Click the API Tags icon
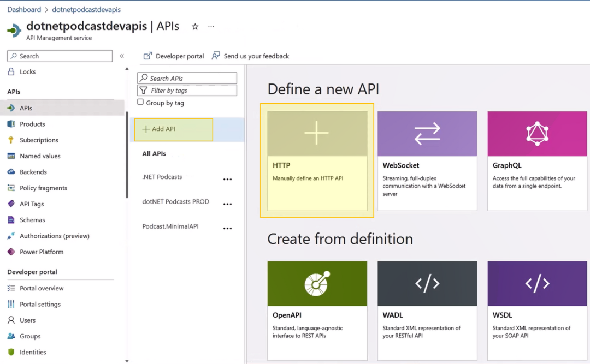The height and width of the screenshot is (364, 590). 11,204
